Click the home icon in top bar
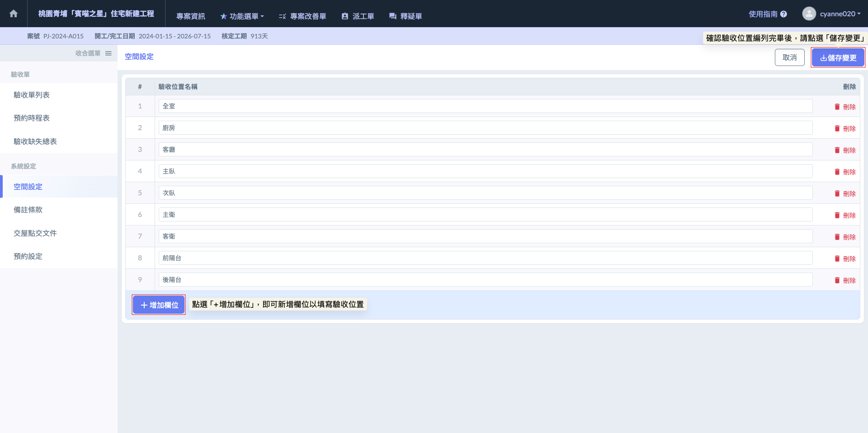Screen dimensions: 868x433 click(14, 14)
